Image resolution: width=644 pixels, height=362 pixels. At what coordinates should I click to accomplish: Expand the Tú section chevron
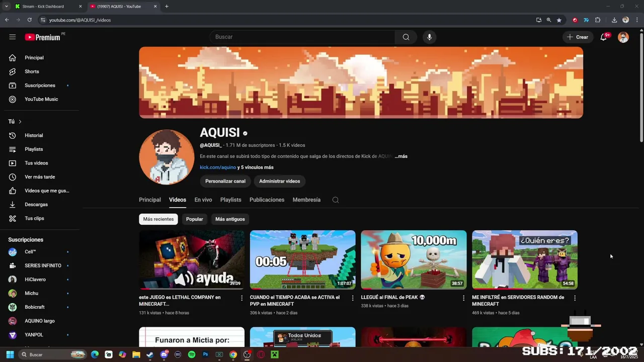(20, 122)
